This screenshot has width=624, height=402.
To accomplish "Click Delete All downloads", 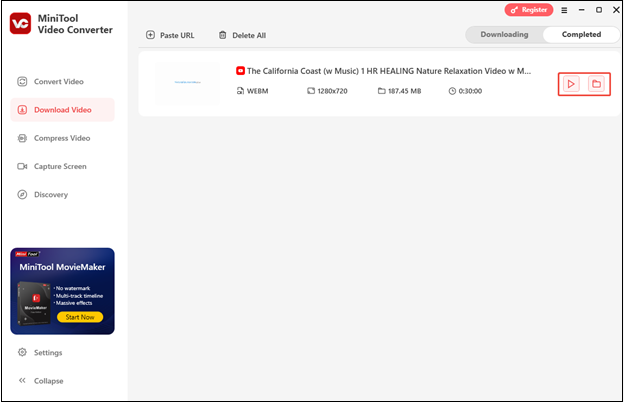I will (242, 35).
